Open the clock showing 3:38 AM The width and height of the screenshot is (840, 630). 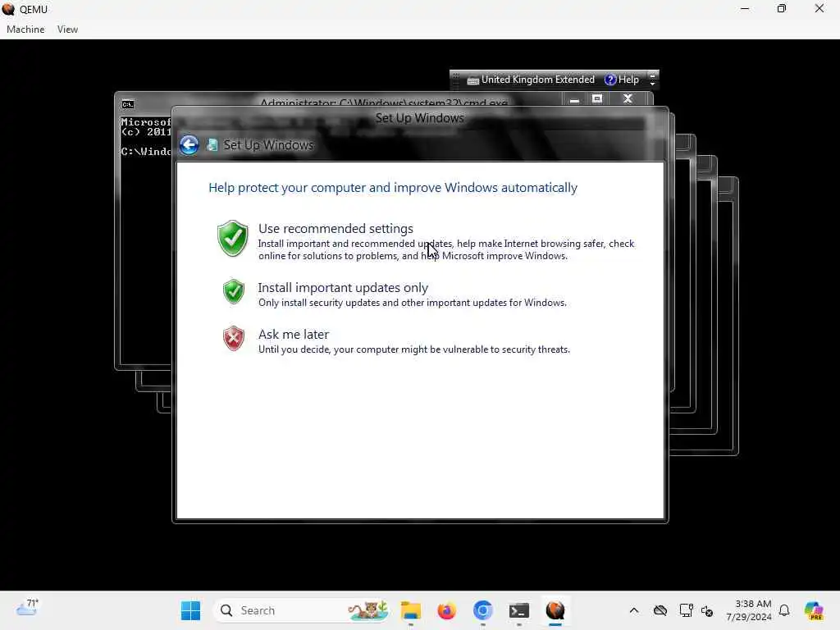click(x=749, y=610)
